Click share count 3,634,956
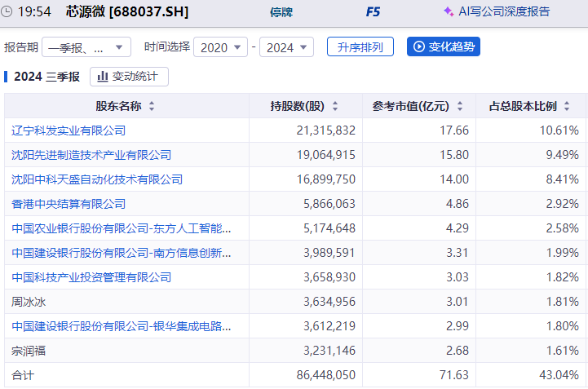The width and height of the screenshot is (588, 389). coord(329,302)
